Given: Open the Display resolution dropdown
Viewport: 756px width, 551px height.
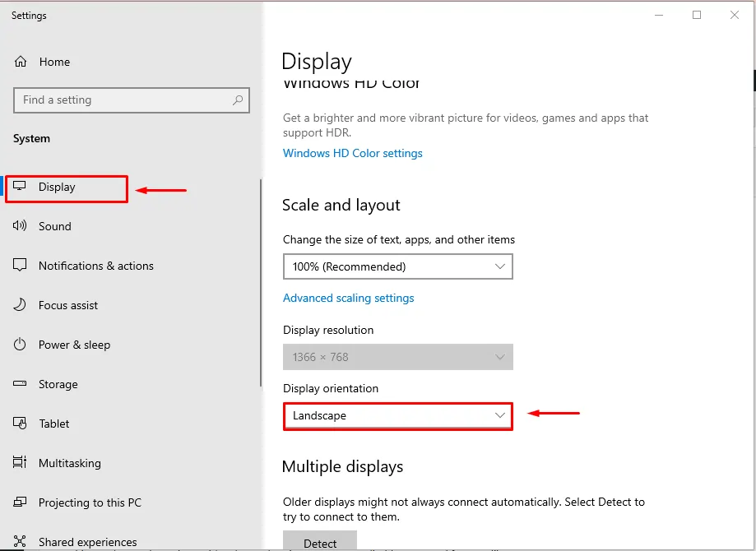Looking at the screenshot, I should [398, 357].
